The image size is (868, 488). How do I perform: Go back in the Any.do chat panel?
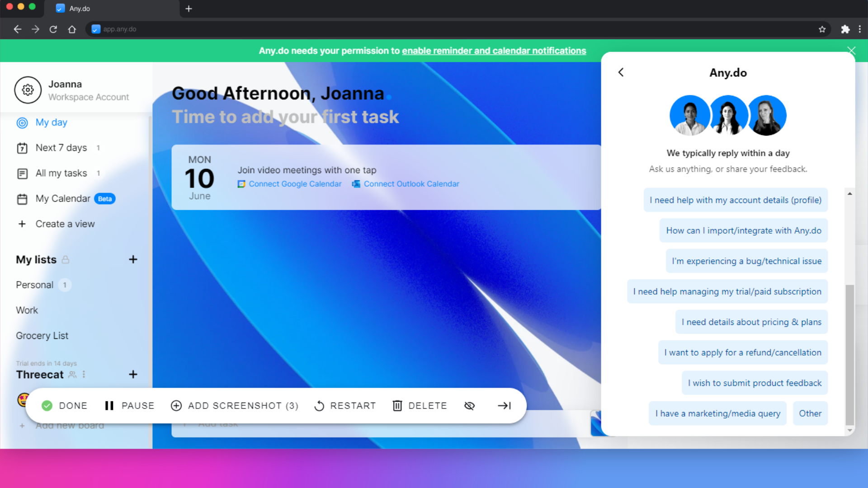pos(621,72)
